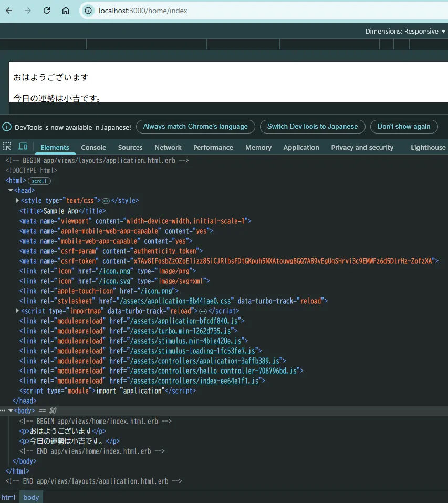The height and width of the screenshot is (503, 448).
Task: Select the meta viewport line
Action: (x=135, y=221)
